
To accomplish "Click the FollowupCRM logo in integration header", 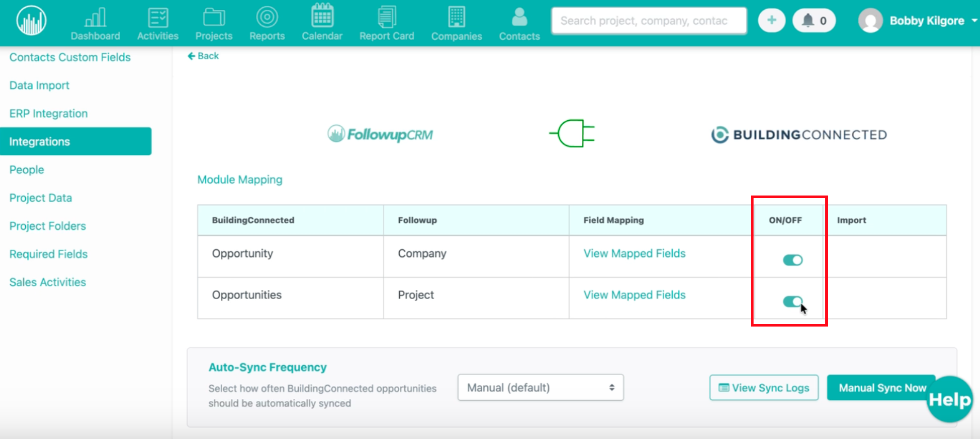I will pos(380,134).
